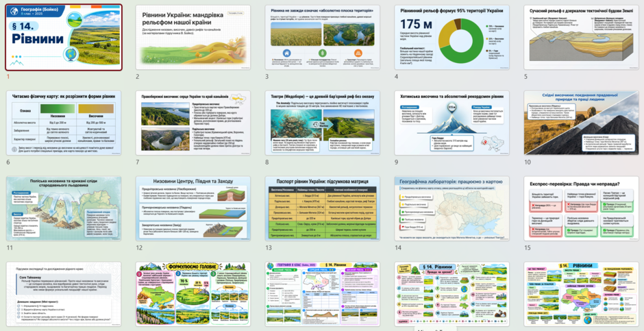Open slide 'Паспорт рівнин України: підсумкова матриця'
644x331 pixels.
pos(323,208)
